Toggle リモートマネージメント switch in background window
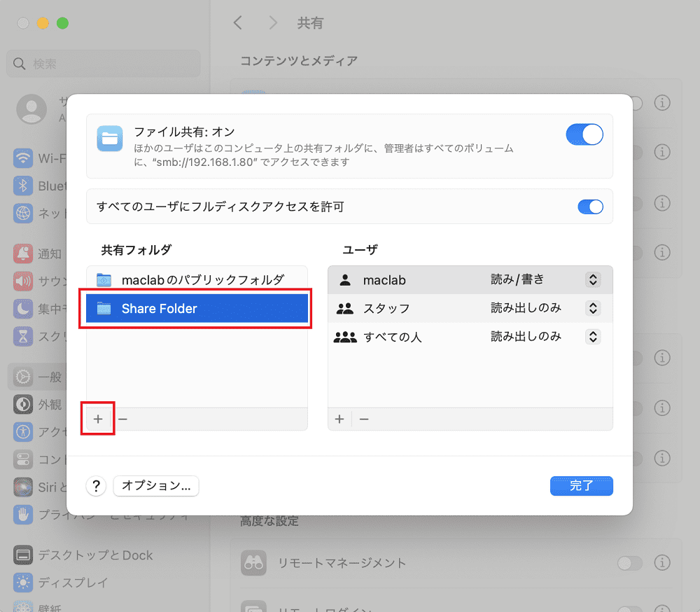 coord(630,563)
